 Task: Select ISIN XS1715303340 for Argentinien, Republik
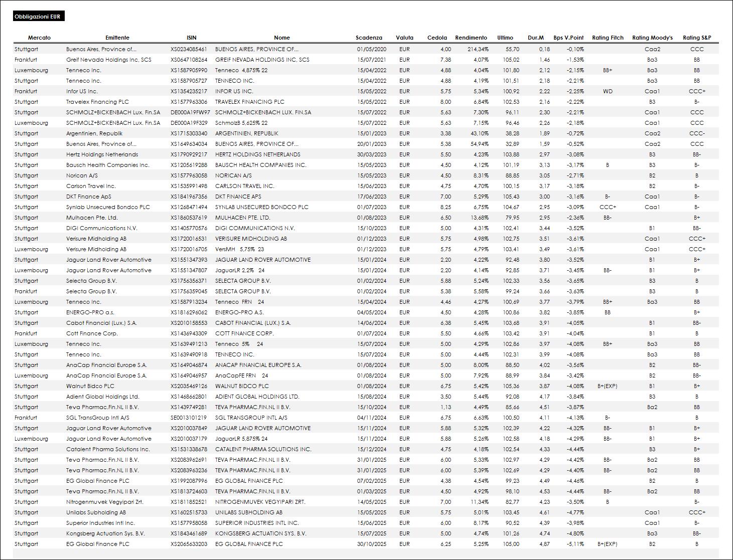pyautogui.click(x=189, y=133)
